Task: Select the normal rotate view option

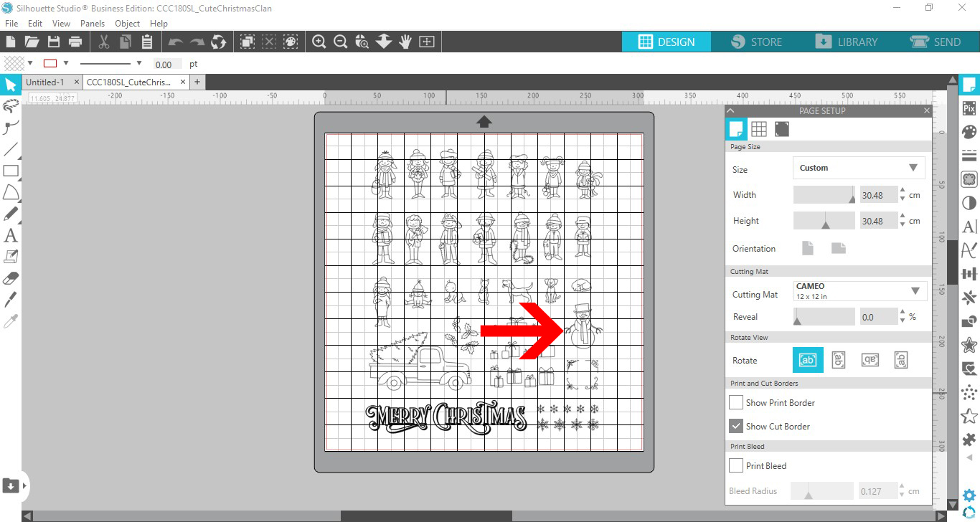Action: click(x=807, y=360)
